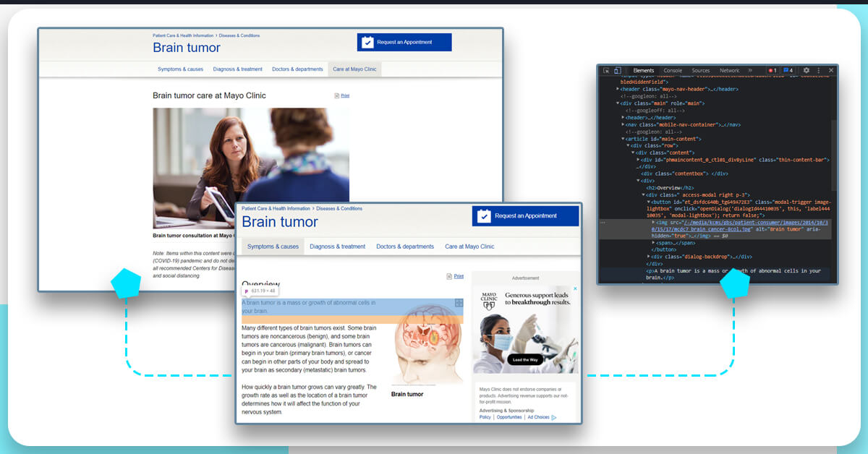The width and height of the screenshot is (868, 454).
Task: Expand the nav mobile-nav-container node
Action: (623, 124)
